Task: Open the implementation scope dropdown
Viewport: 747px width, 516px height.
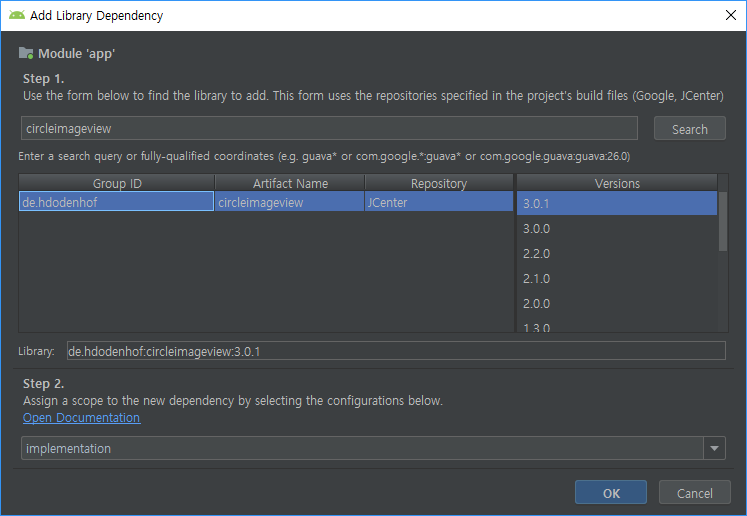Action: point(373,448)
